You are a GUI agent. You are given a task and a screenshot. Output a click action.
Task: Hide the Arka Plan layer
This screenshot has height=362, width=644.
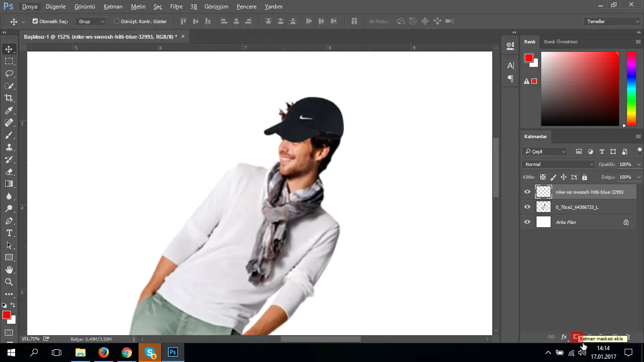527,222
